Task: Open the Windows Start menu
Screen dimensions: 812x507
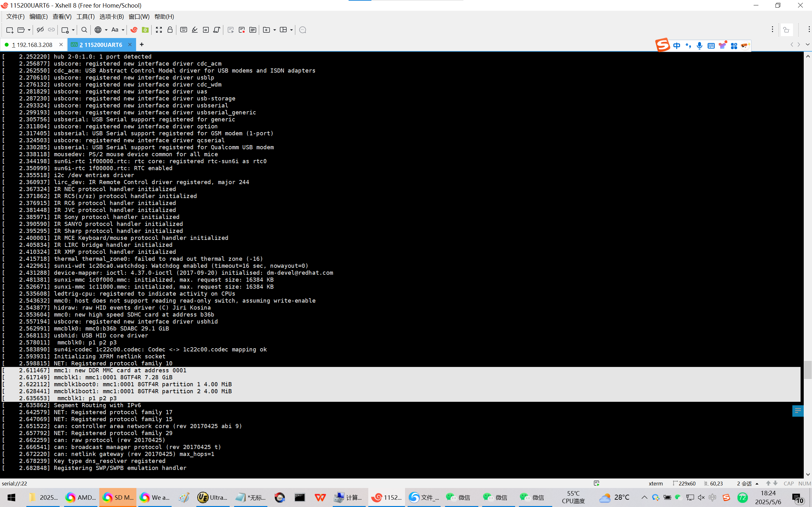Action: tap(11, 497)
